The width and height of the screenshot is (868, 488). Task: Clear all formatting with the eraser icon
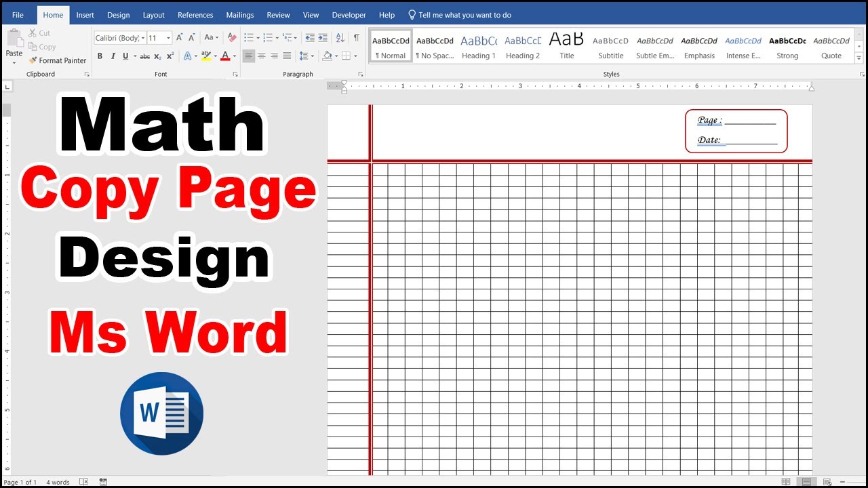coord(232,38)
